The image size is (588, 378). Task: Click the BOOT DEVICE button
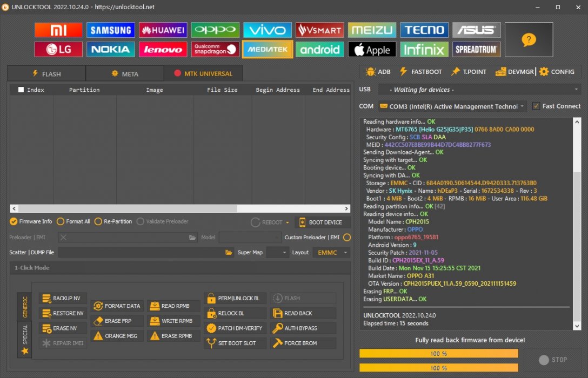pyautogui.click(x=323, y=222)
